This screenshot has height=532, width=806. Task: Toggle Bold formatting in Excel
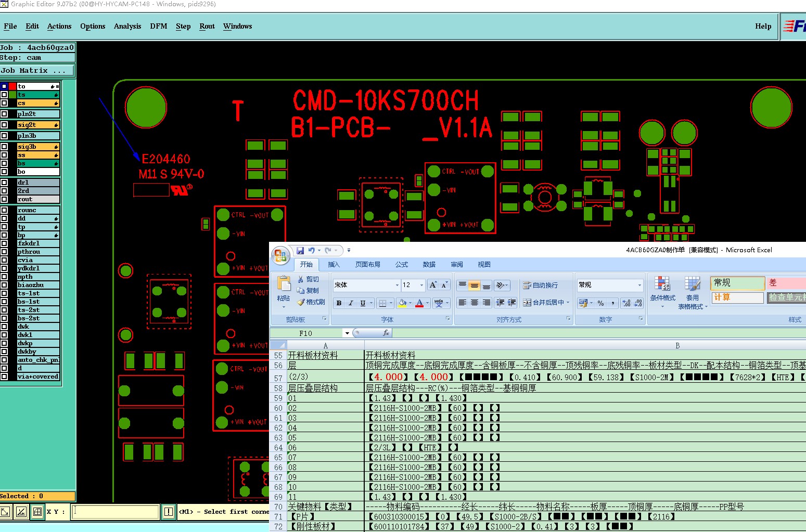pos(339,303)
